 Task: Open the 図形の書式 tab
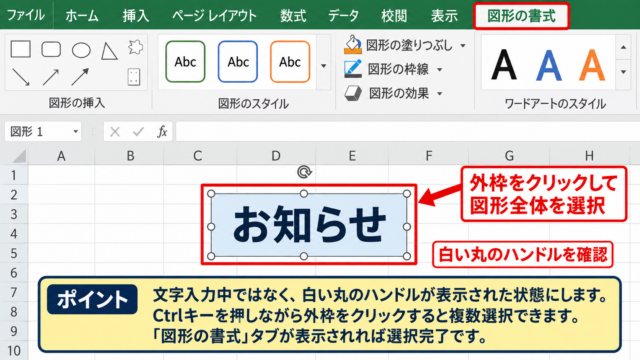point(521,16)
